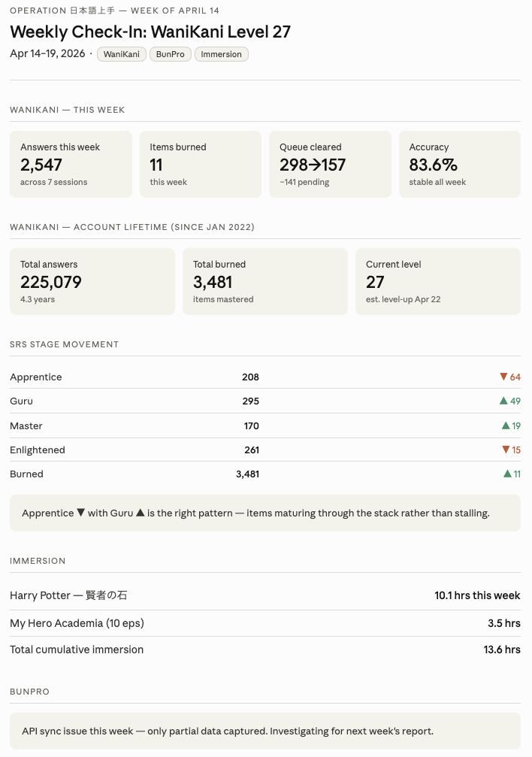Click the date range Apr 14–19, 2026
532x757 pixels.
(x=47, y=53)
